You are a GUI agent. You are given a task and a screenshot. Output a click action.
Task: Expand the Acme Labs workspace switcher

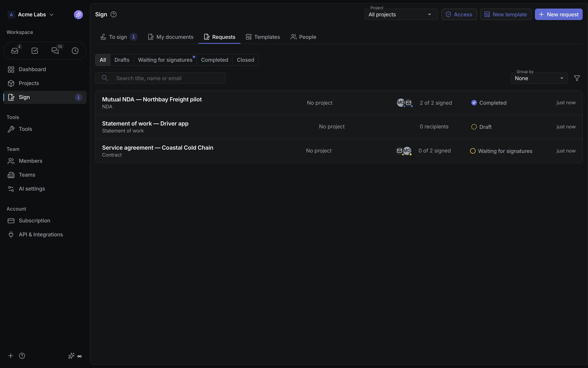tap(30, 15)
